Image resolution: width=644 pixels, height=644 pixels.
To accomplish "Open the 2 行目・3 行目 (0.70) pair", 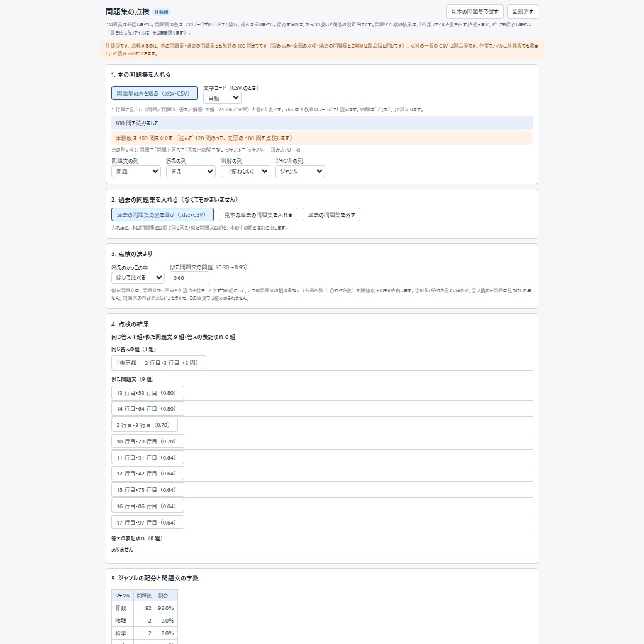I will pyautogui.click(x=145, y=425).
